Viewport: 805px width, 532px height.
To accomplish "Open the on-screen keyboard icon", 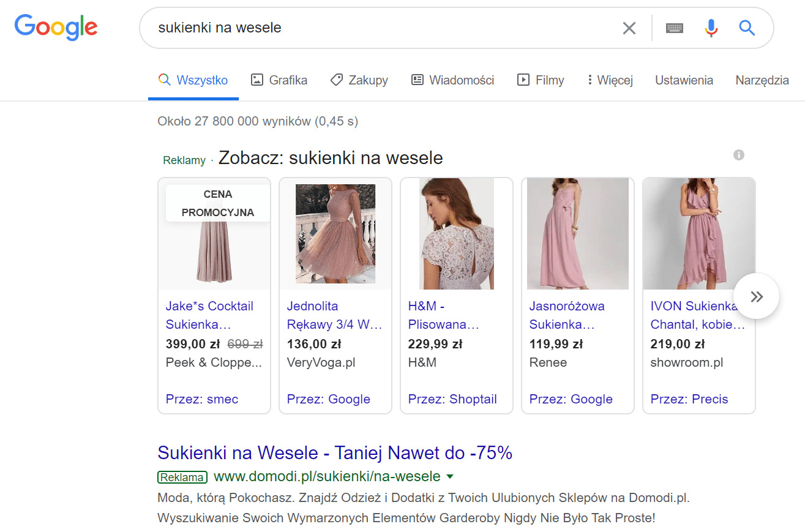I will (675, 28).
